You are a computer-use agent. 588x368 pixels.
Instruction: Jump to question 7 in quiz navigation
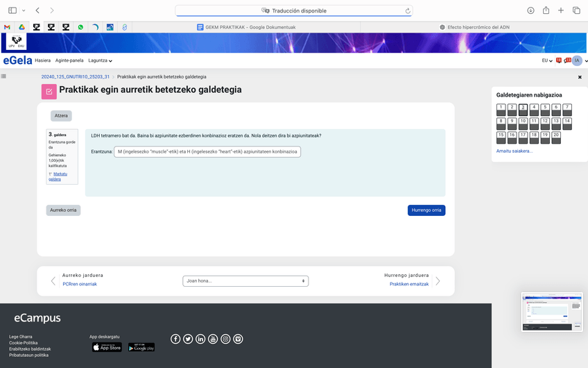tap(567, 110)
